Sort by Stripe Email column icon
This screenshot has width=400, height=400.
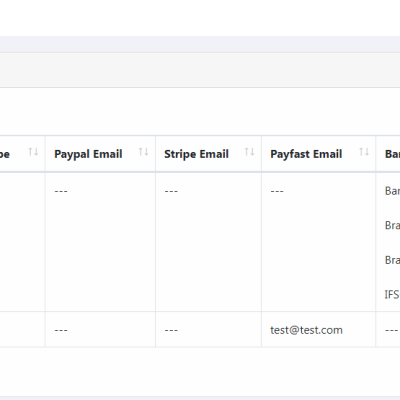point(249,152)
